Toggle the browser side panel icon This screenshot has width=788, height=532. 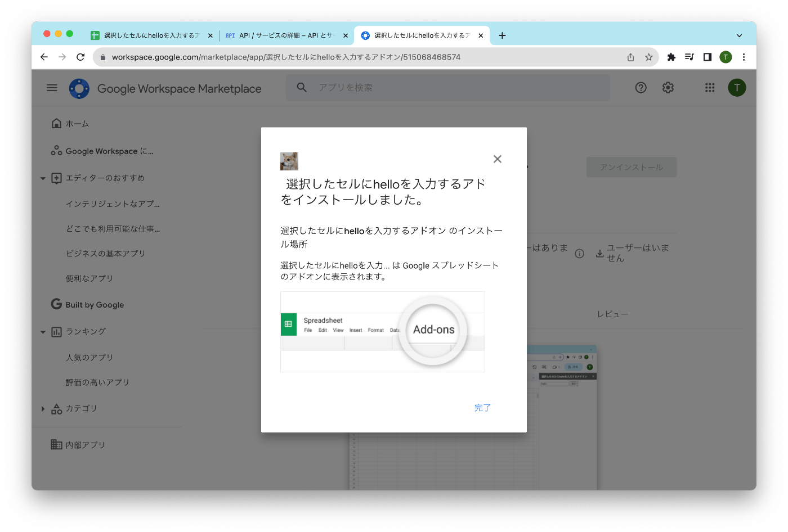coord(708,57)
